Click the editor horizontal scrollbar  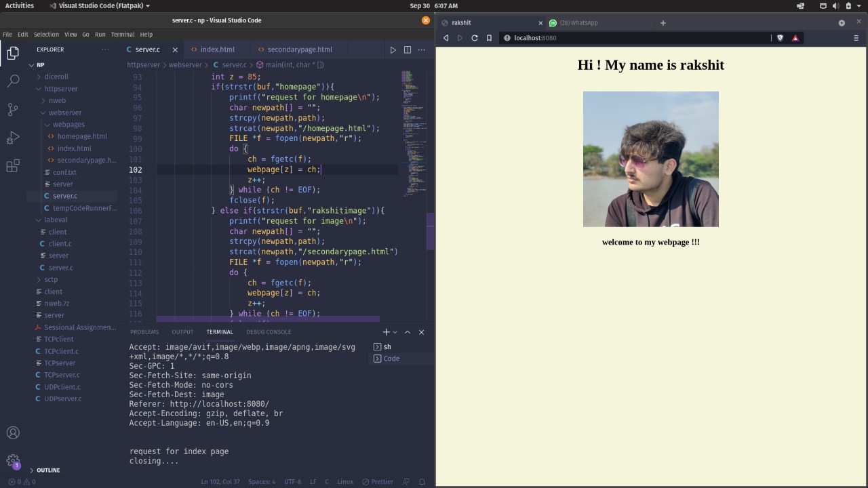[268, 319]
